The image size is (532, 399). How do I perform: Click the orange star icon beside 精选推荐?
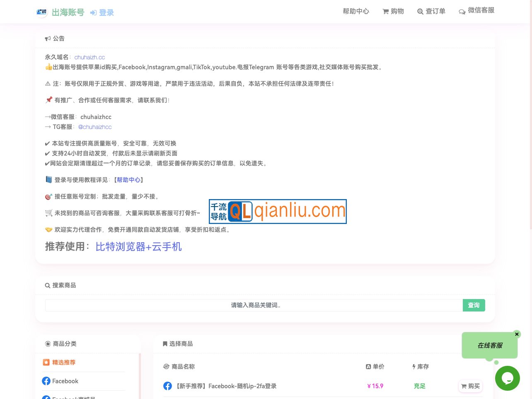46,362
